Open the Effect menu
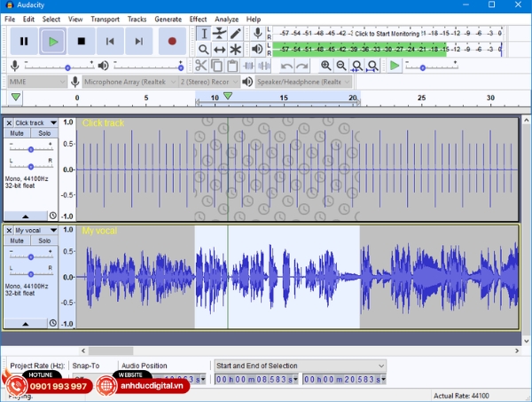The width and height of the screenshot is (532, 402). (198, 19)
